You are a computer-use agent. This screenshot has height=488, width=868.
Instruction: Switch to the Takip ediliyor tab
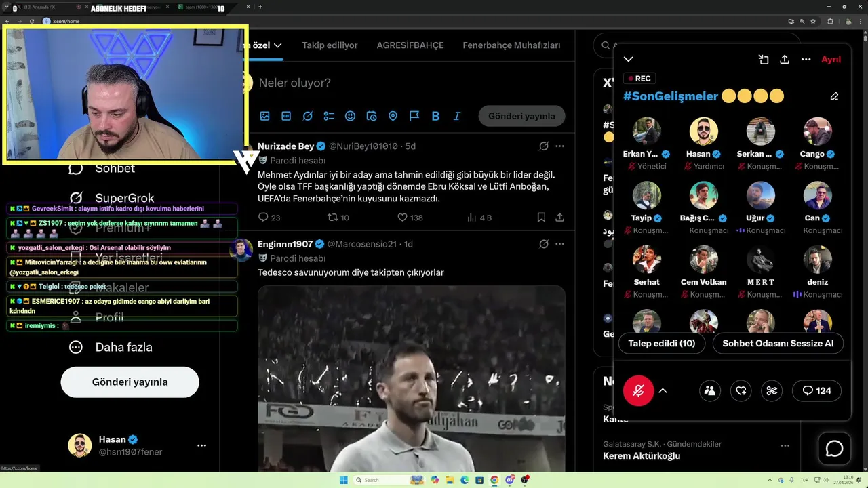[330, 45]
